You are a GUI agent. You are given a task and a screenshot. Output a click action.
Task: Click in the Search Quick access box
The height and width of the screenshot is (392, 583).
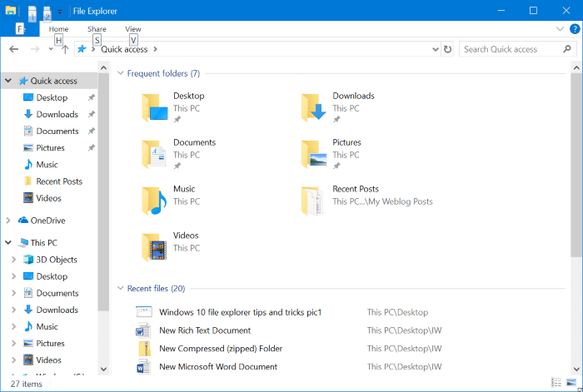click(517, 49)
